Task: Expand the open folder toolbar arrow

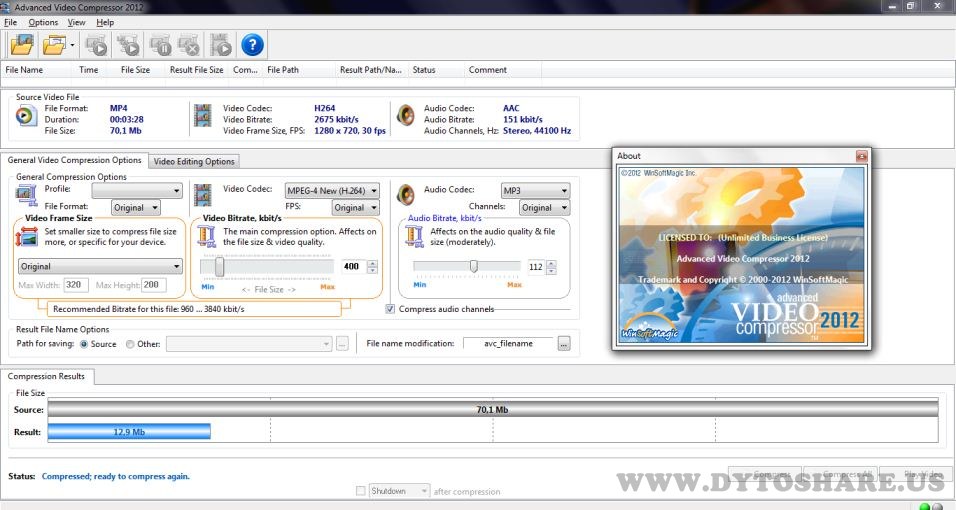Action: 72,45
